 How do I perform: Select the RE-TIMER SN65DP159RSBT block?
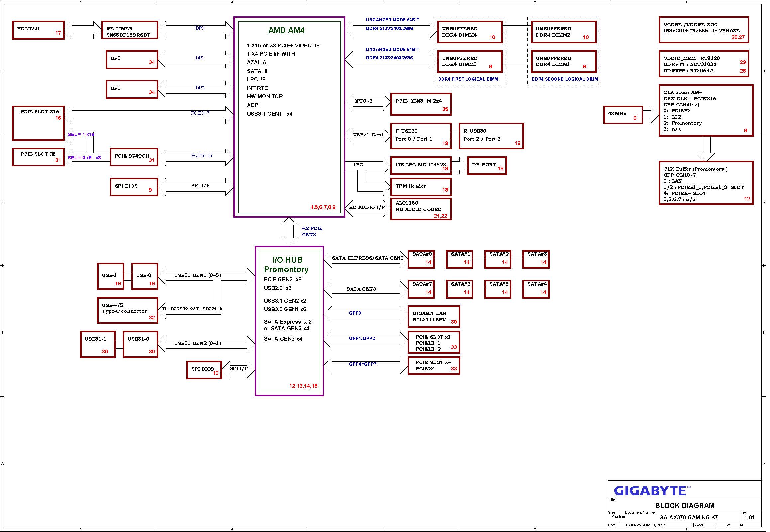pos(130,30)
